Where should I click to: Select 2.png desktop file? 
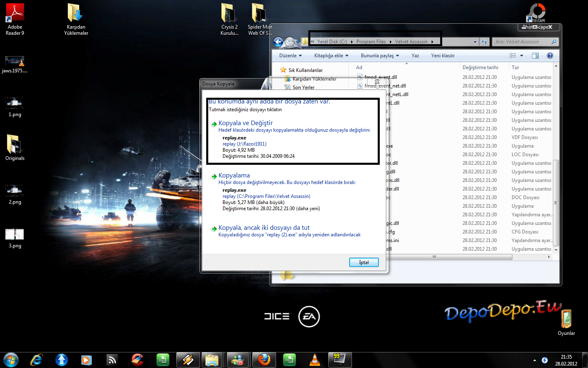pos(15,195)
